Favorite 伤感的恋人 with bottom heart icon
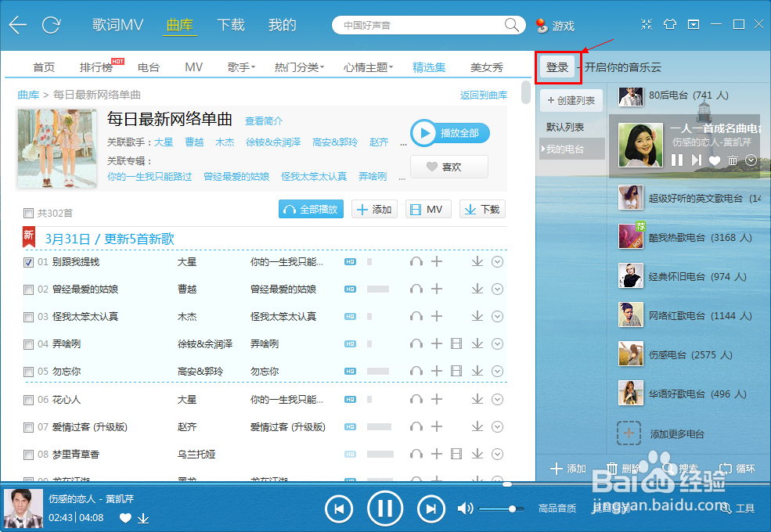Image resolution: width=771 pixels, height=532 pixels. [x=125, y=518]
